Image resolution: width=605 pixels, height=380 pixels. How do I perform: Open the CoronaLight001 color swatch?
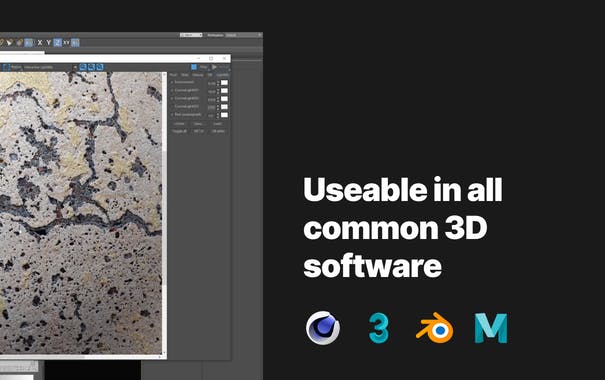224,91
